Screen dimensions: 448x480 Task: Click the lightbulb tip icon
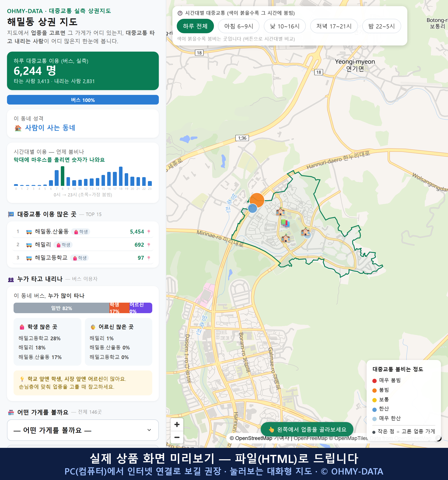(x=22, y=379)
